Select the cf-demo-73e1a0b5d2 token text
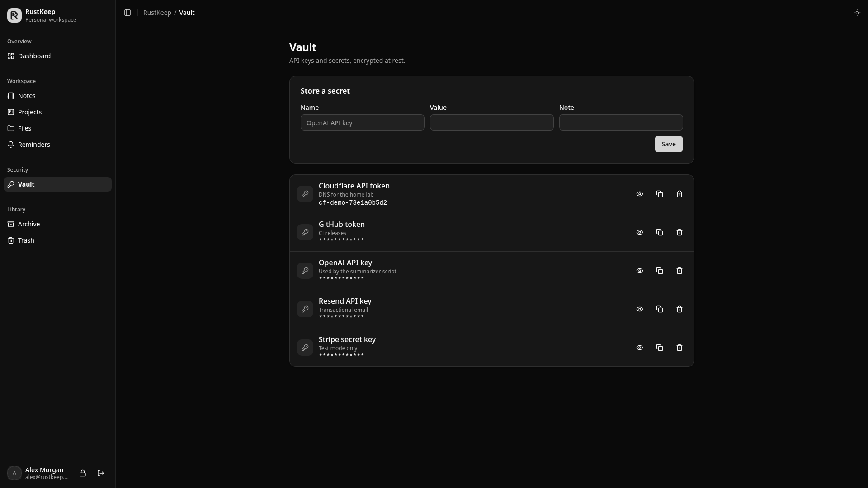Image resolution: width=868 pixels, height=488 pixels. (353, 203)
